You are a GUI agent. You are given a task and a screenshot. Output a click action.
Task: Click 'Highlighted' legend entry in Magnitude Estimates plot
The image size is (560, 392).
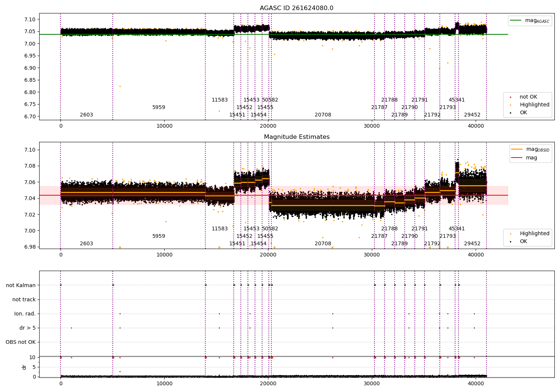pos(530,234)
